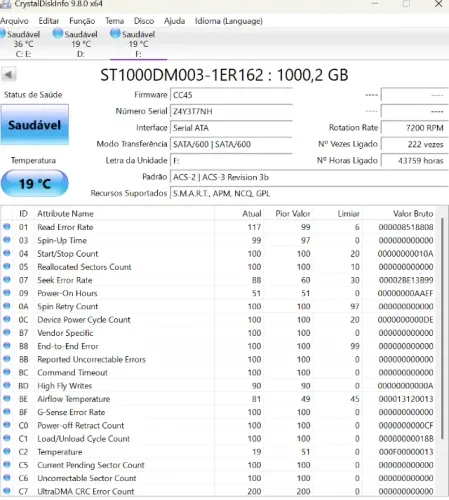Click status icon of Airflow Temperature row

[7, 399]
